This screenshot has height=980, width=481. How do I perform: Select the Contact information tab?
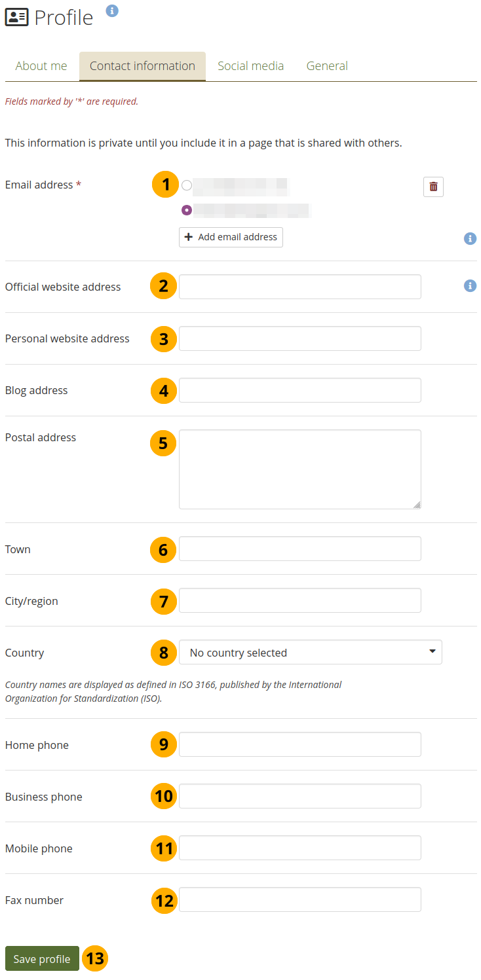point(142,66)
